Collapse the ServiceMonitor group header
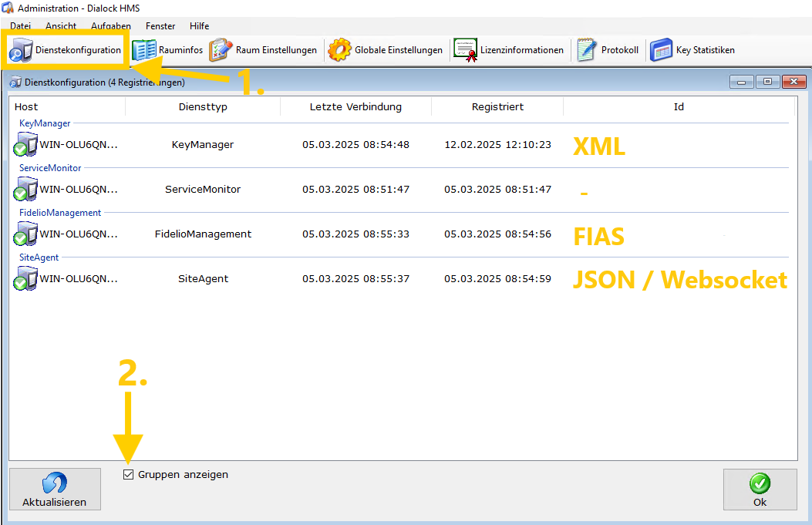Screen dimensions: 812x525 (50, 168)
